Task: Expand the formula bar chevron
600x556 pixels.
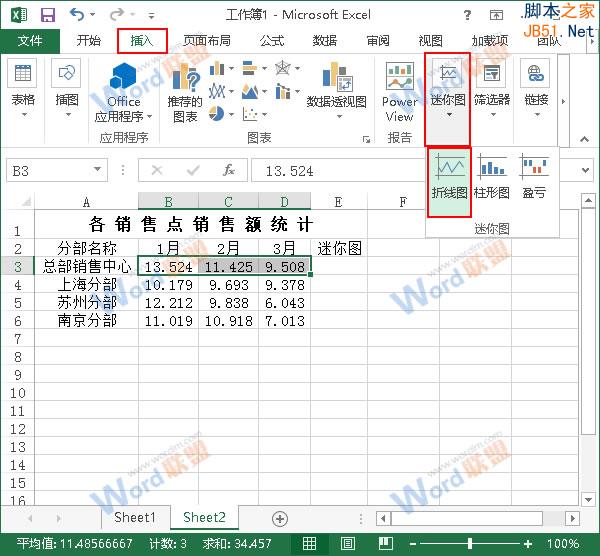Action: click(585, 170)
